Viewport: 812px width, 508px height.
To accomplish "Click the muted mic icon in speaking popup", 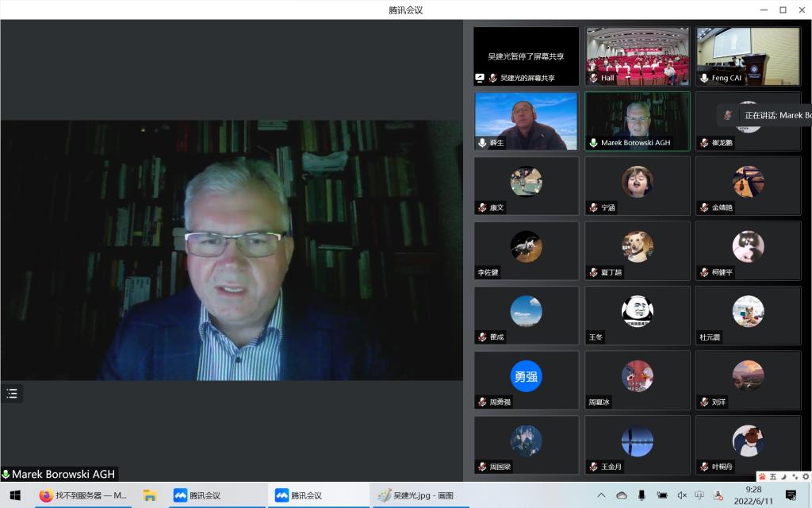I will (x=728, y=116).
